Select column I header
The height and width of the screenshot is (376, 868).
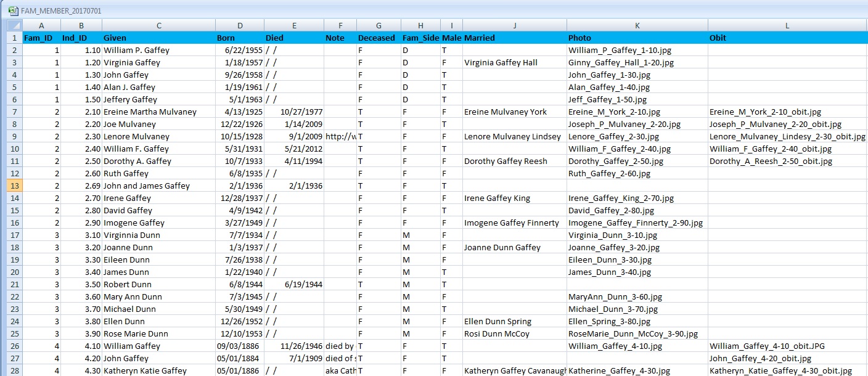pyautogui.click(x=451, y=25)
